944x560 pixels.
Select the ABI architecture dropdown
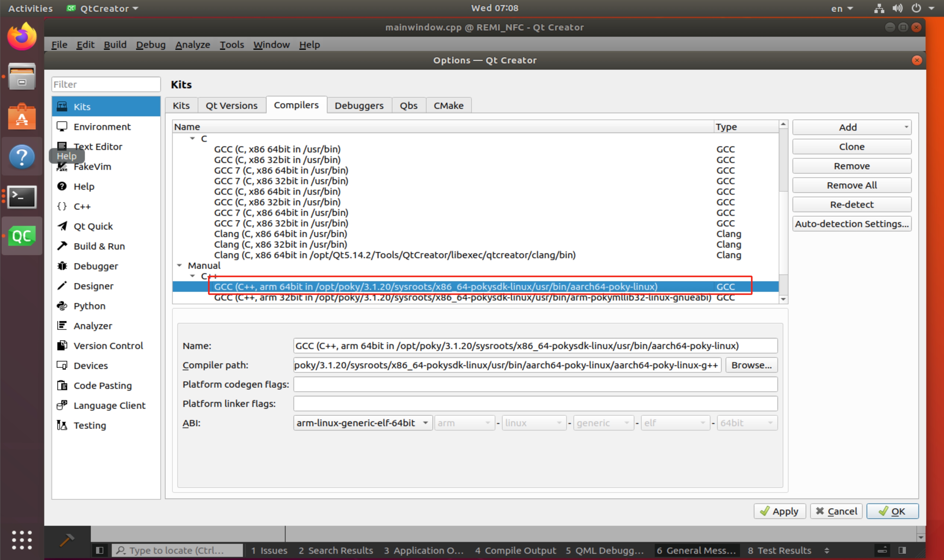coord(464,423)
